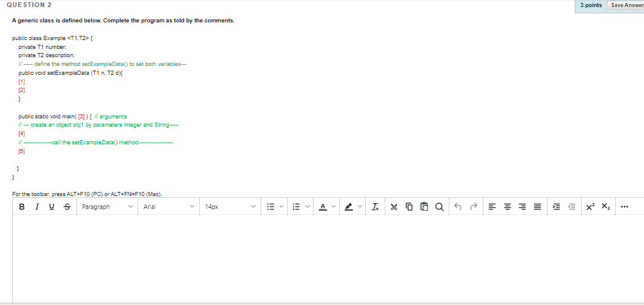
Task: Decrease paragraph indent
Action: 572,207
